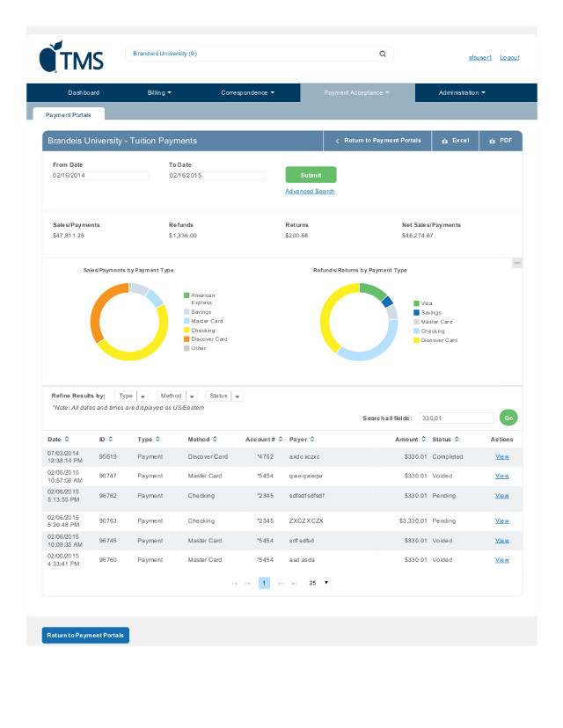This screenshot has height=728, width=563.
Task: Open Advanced Search link
Action: click(310, 192)
